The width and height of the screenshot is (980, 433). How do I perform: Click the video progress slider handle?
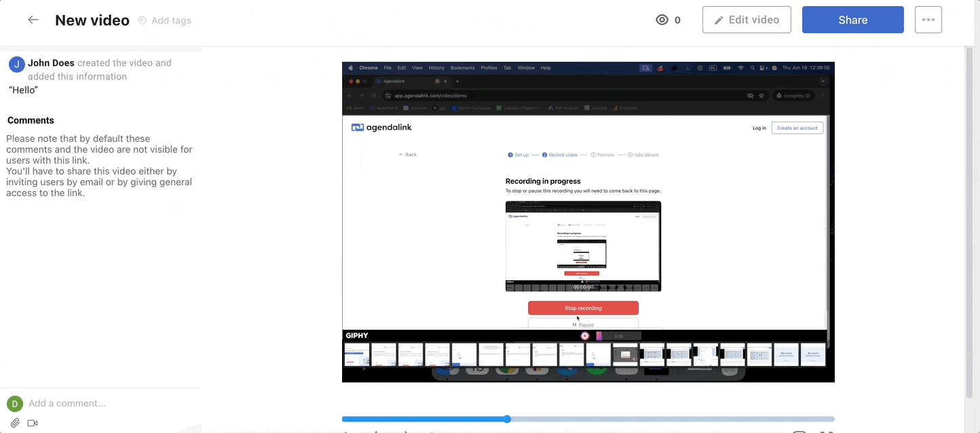507,419
